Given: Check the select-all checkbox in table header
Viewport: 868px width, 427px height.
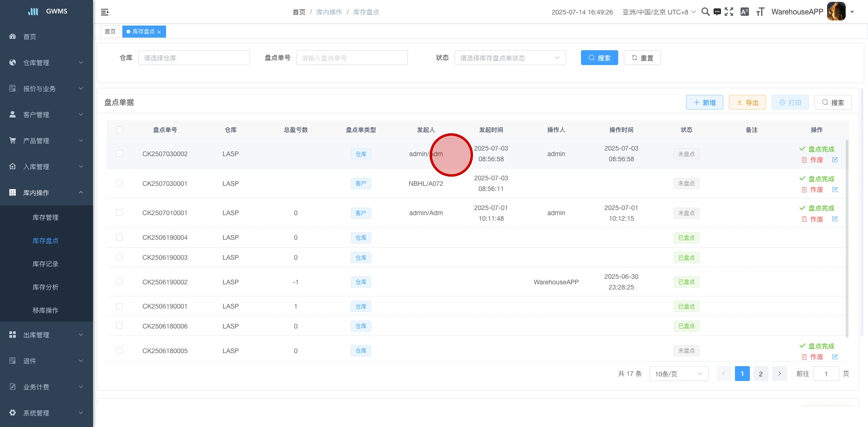Looking at the screenshot, I should pyautogui.click(x=120, y=130).
